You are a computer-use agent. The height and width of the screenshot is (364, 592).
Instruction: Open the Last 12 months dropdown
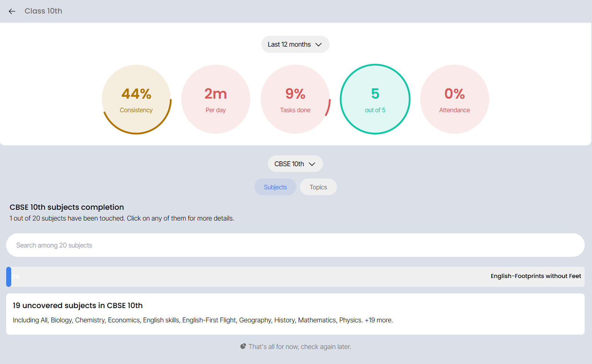click(295, 44)
